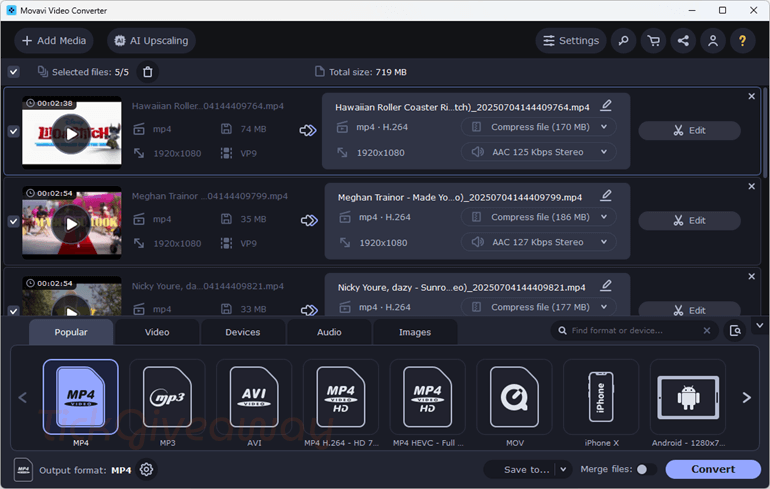This screenshot has height=489, width=770.
Task: Click the share icon in top toolbar
Action: (683, 41)
